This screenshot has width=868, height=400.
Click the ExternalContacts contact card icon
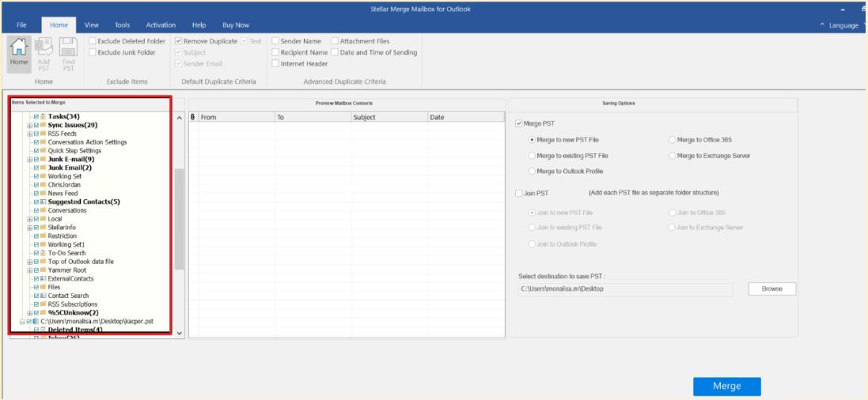coord(44,279)
